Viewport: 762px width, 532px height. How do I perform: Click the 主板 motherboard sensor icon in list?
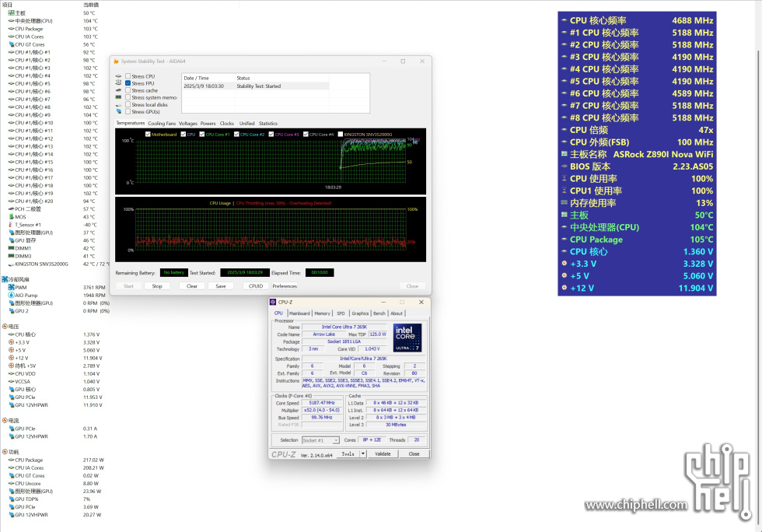(x=11, y=13)
